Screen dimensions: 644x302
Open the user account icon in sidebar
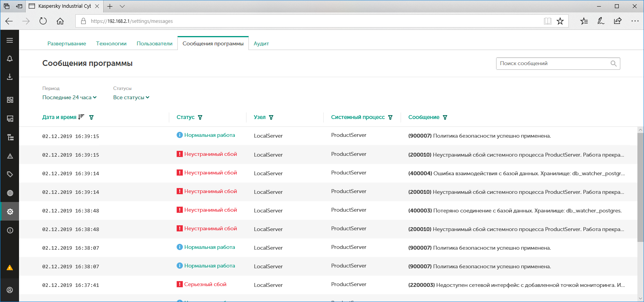[10, 290]
